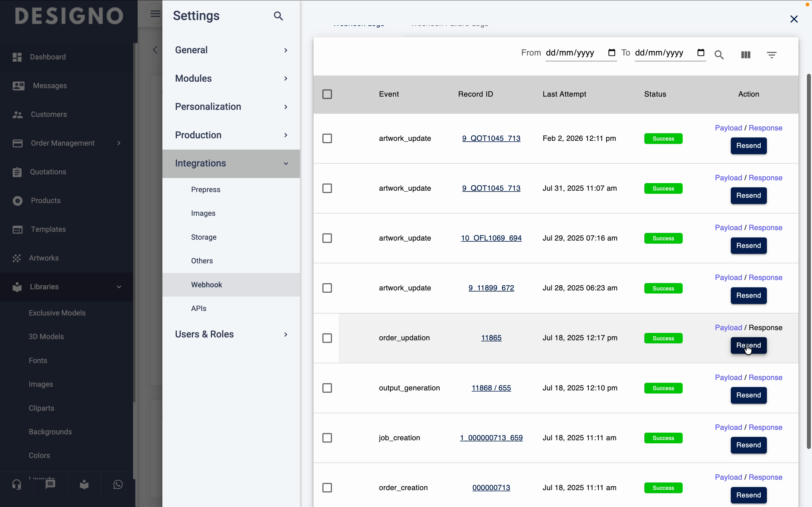This screenshot has height=507, width=812.
Task: Click the hamburger menu icon
Action: click(155, 14)
